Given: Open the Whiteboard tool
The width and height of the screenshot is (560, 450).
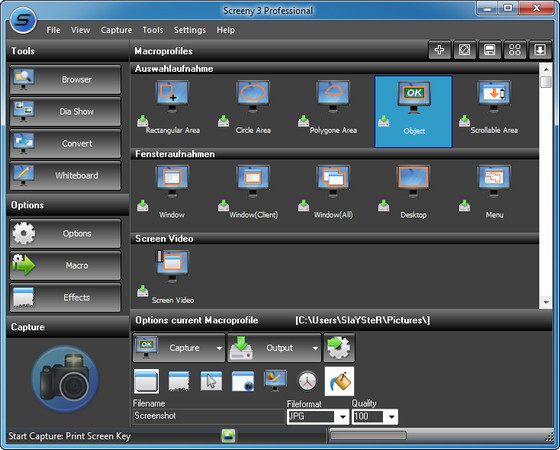Looking at the screenshot, I should (65, 175).
